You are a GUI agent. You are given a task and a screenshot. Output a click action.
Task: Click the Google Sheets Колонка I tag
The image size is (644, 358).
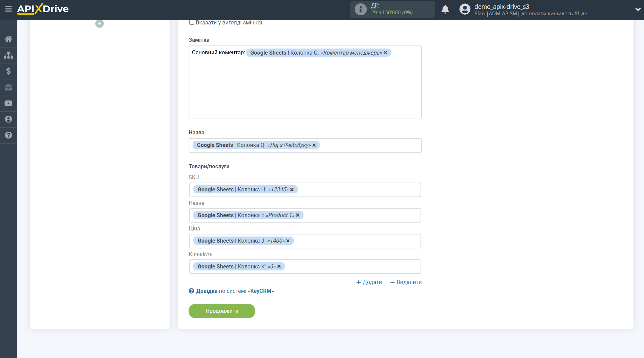pyautogui.click(x=248, y=215)
